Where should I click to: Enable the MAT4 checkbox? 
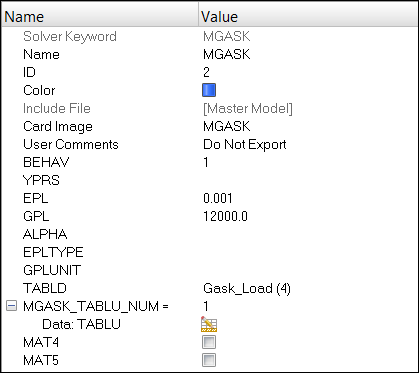(x=209, y=342)
